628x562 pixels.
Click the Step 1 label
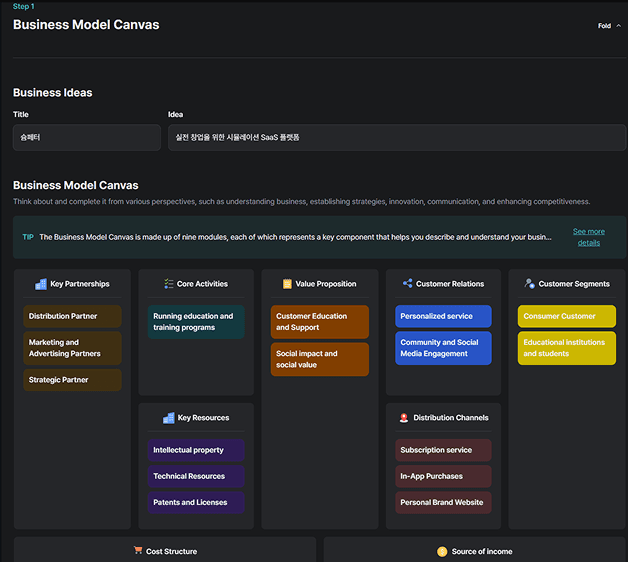pos(24,6)
